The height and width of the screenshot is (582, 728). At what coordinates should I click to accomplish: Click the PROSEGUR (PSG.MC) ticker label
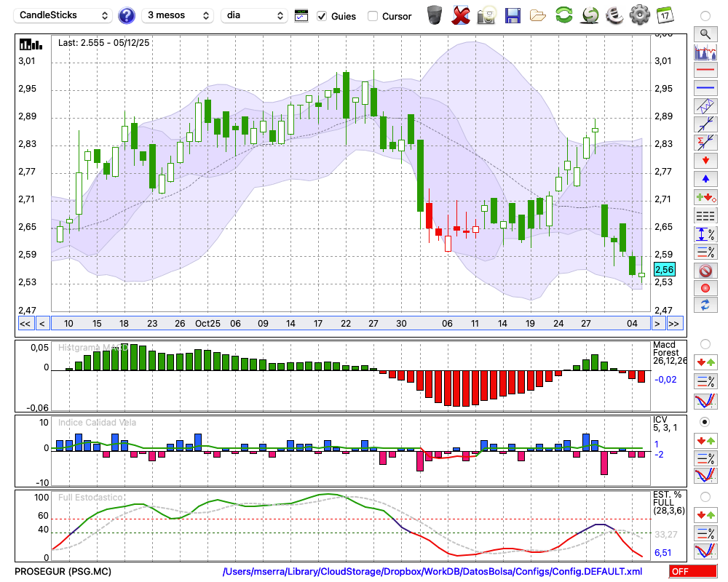[63, 571]
